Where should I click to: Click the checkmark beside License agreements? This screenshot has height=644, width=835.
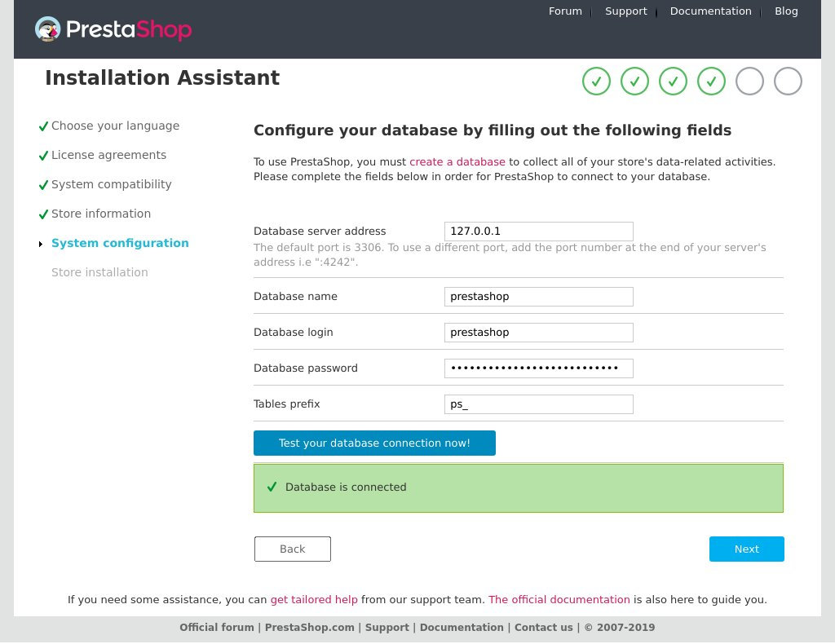[x=44, y=156]
